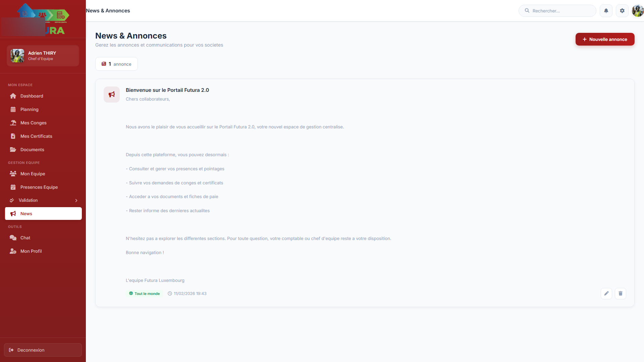Viewport: 644px width, 362px height.
Task: Open Mes Certificats in sidebar
Action: tap(36, 136)
